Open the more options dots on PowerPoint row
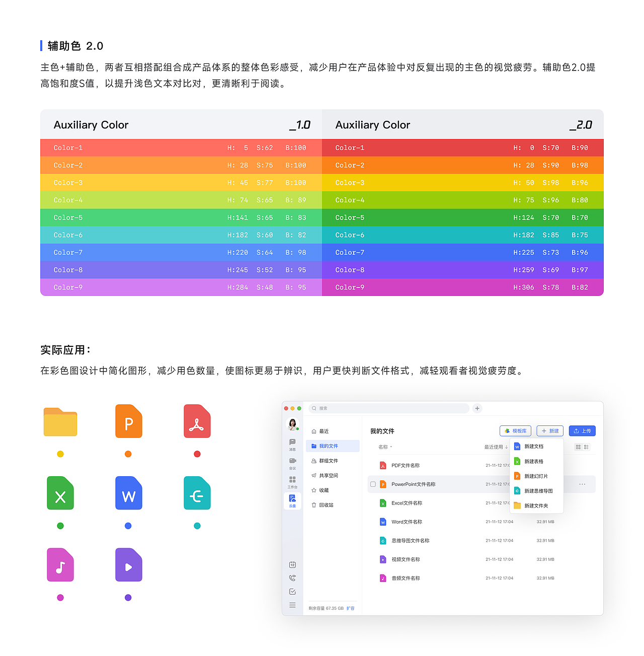This screenshot has height=656, width=644. (582, 484)
